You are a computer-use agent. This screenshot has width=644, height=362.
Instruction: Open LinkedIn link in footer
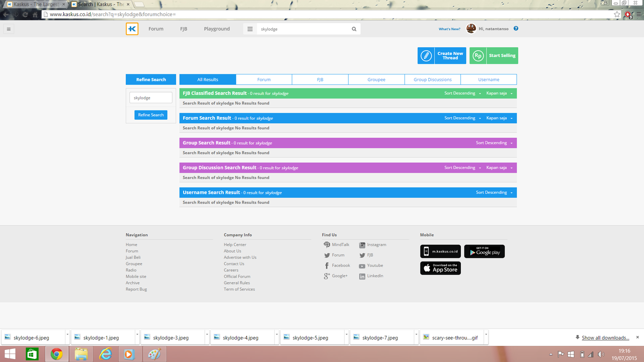[x=371, y=276]
